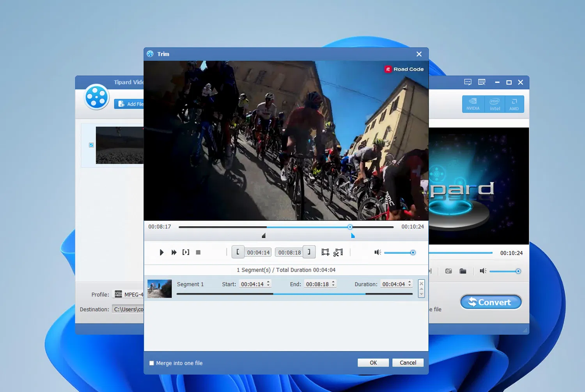This screenshot has width=585, height=392.
Task: Click the blue trim end marker triangle
Action: coord(353,236)
